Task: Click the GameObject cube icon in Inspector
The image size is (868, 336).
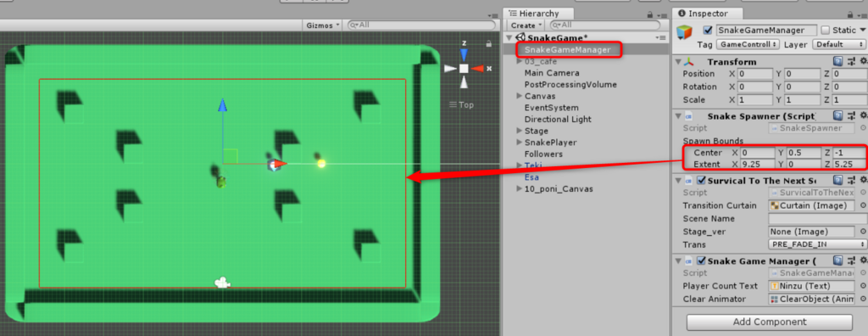Action: (x=685, y=32)
